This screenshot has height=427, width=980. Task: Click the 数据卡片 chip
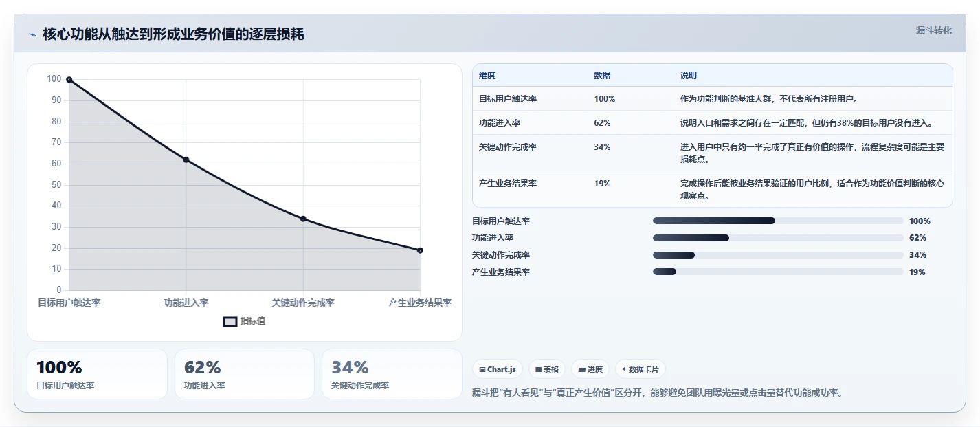pos(641,369)
